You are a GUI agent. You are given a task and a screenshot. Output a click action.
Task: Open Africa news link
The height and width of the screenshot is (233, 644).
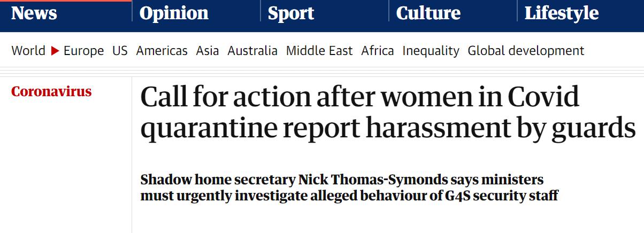[378, 51]
